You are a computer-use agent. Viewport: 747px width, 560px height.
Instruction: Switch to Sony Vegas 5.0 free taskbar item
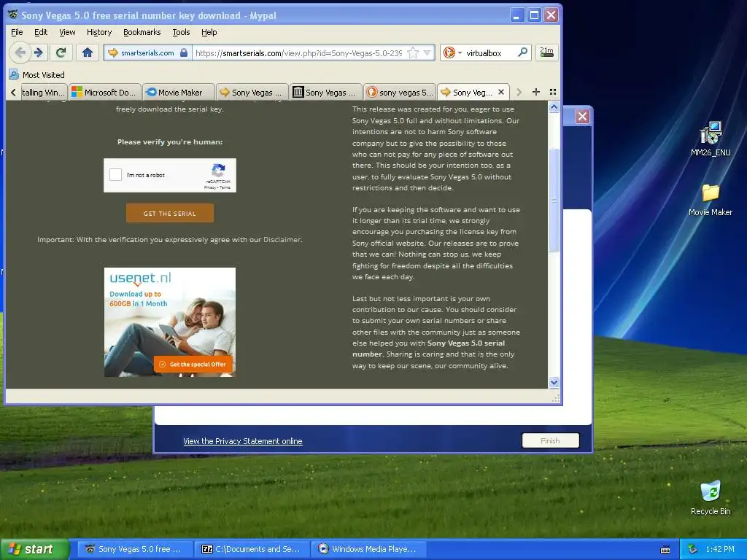click(135, 549)
